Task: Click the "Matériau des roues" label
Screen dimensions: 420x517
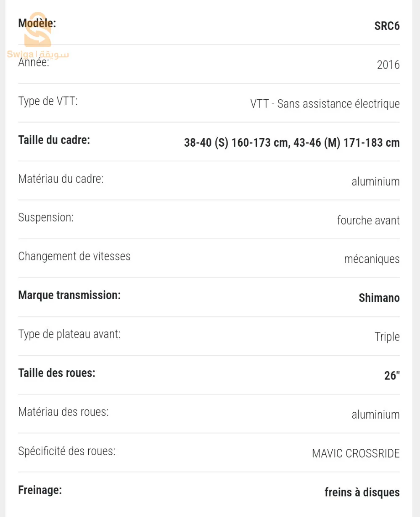Action: click(63, 412)
